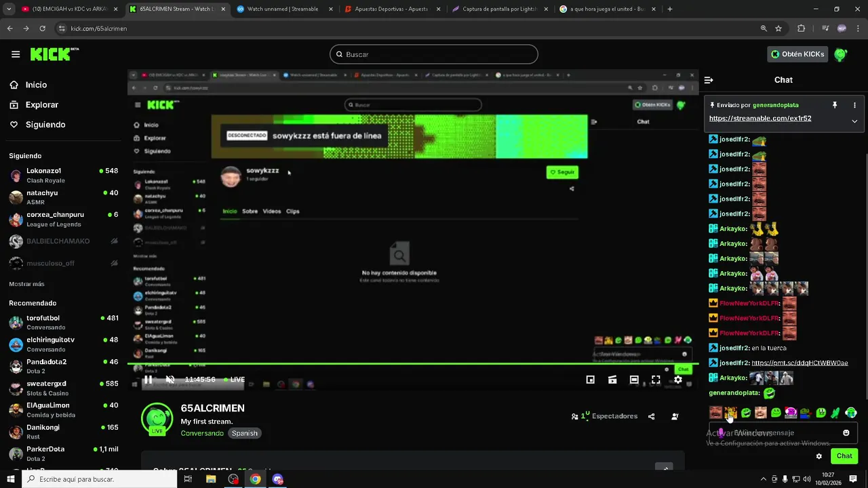
Task: Enable mini player mode
Action: coord(590,380)
